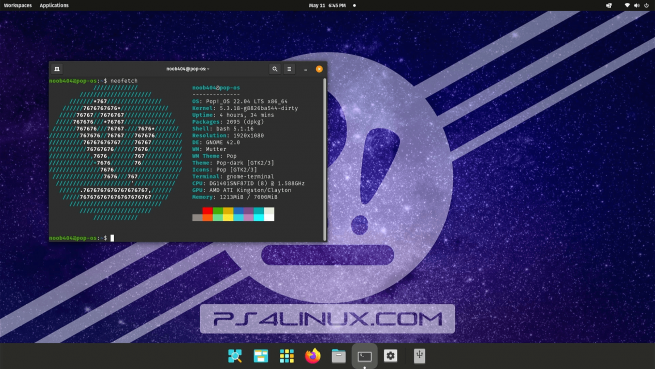Click the red color block in neofetch output
Viewport: 655px width, 369px height.
click(208, 211)
